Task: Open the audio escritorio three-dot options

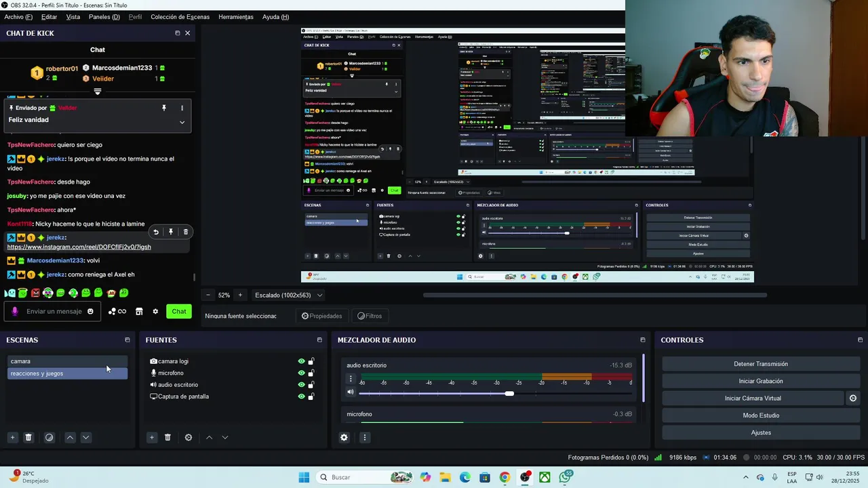Action: [x=351, y=379]
